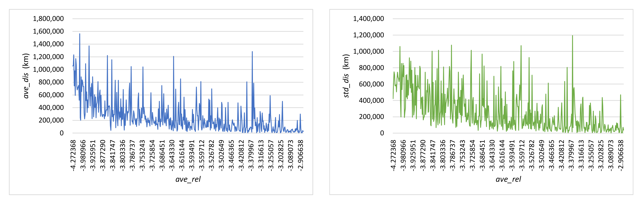Viewport: 644px width, 204px height.
Task: Select the ave_dis (km) axis title
Action: pyautogui.click(x=26, y=76)
